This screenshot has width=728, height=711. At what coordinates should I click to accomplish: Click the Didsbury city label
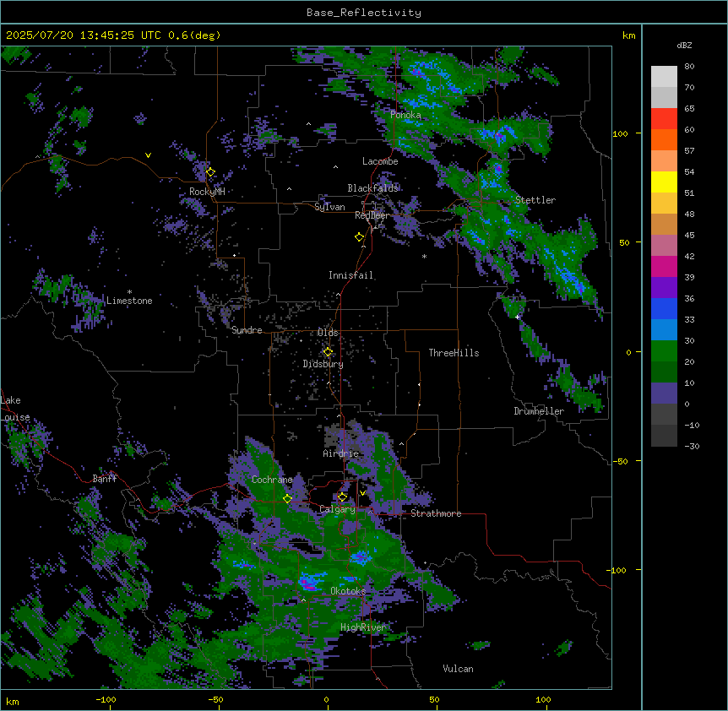click(323, 364)
